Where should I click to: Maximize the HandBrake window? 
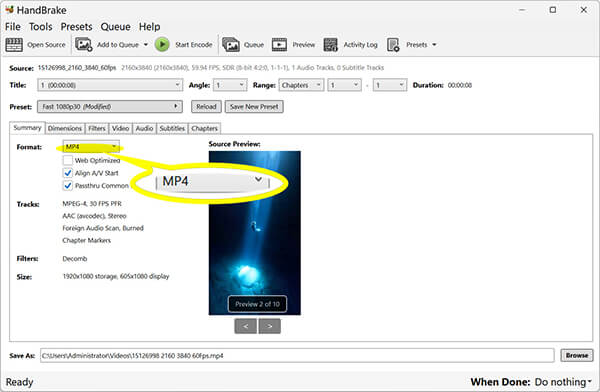(x=553, y=10)
